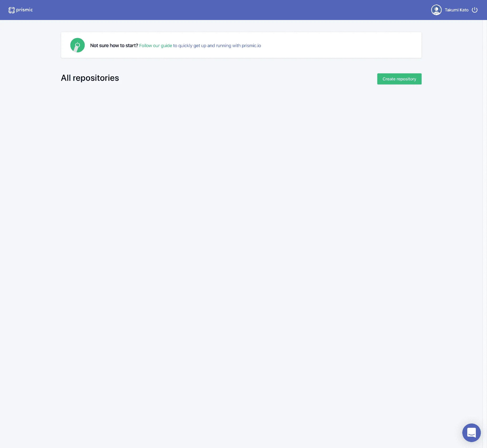487x448 pixels.
Task: Click the 'prismic.io' word in banner
Action: 251,46
